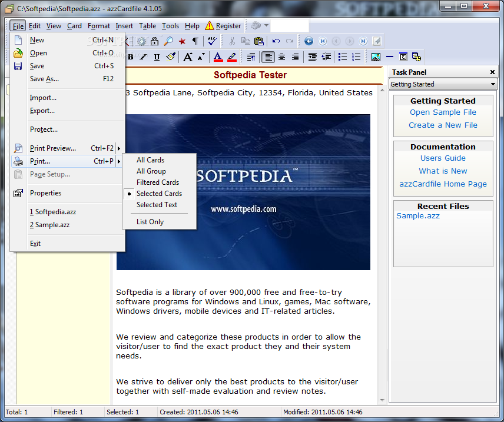Click the Create a New File link
This screenshot has width=504, height=422.
pos(443,125)
